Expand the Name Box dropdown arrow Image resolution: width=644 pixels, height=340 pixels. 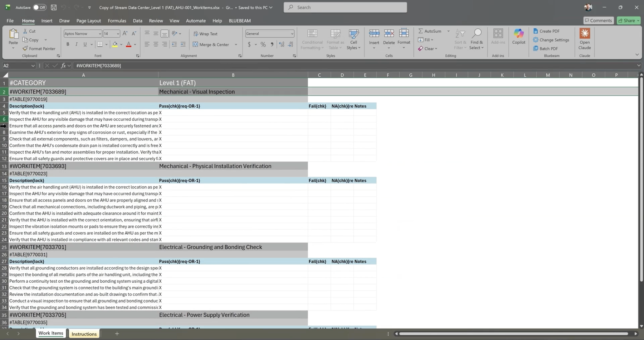point(33,66)
